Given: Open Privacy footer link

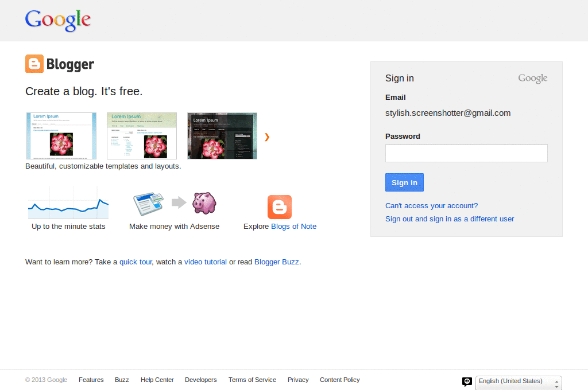Looking at the screenshot, I should point(298,380).
